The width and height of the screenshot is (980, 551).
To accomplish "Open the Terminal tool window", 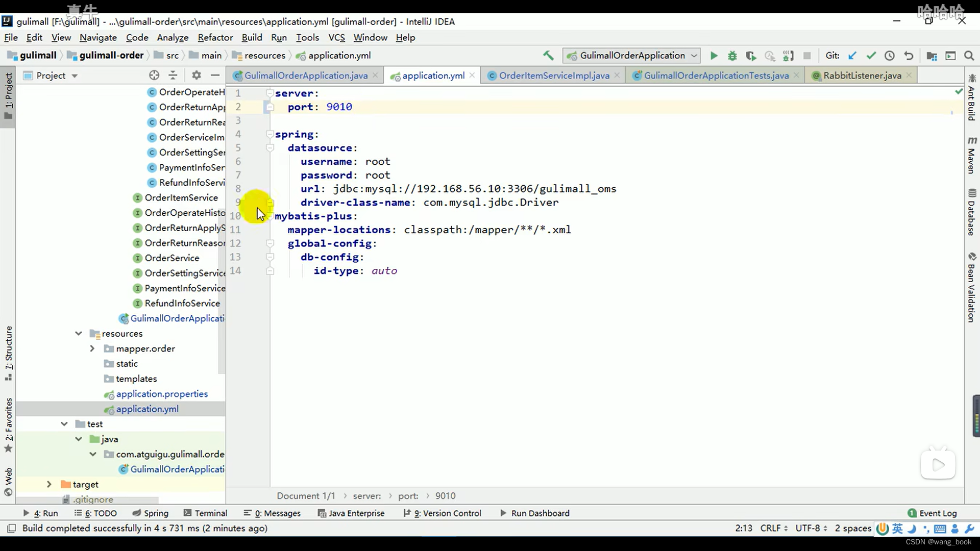I will coord(205,513).
